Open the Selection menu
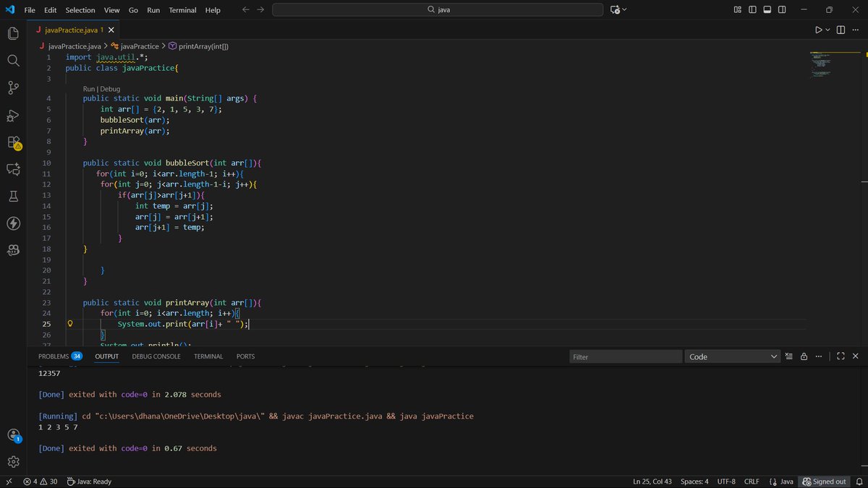Screen dimensions: 868x488 click(x=80, y=10)
